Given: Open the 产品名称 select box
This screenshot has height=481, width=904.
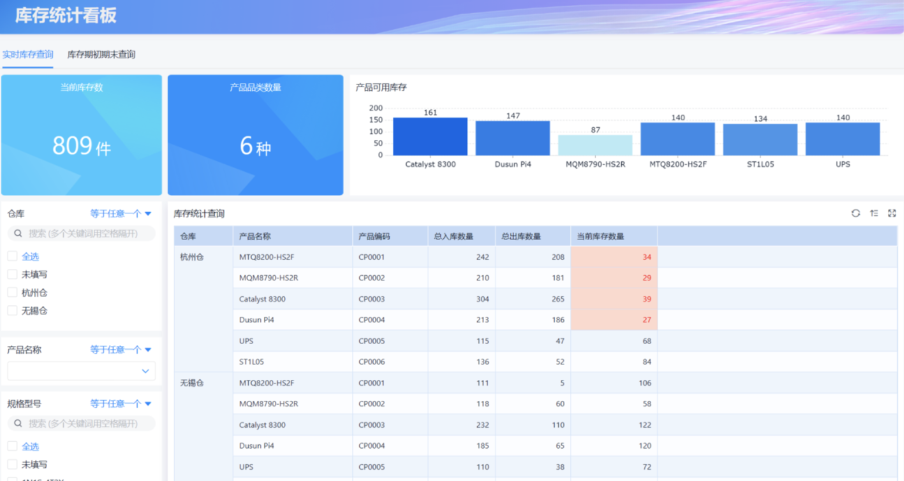Looking at the screenshot, I should coord(81,371).
